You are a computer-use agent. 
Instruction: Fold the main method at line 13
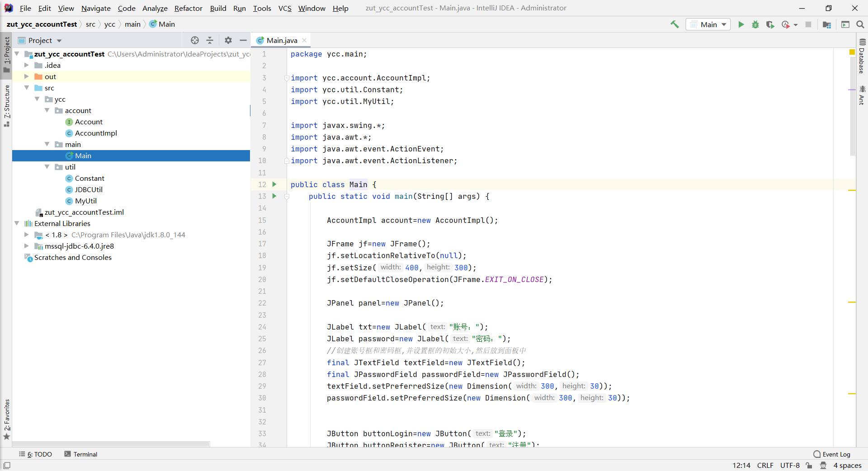pos(287,196)
